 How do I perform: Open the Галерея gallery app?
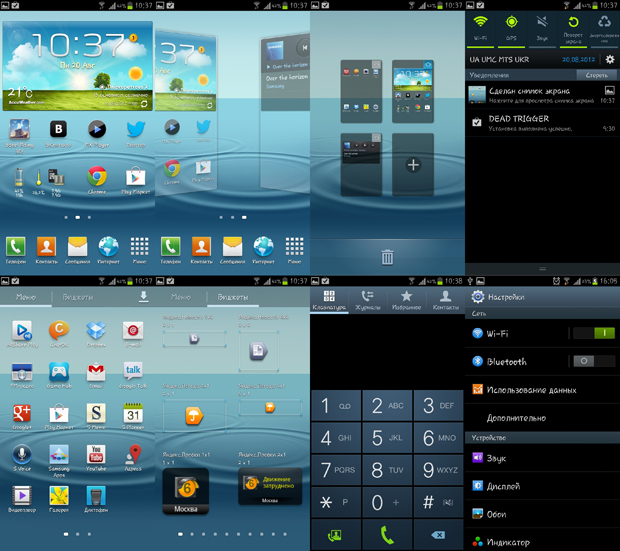click(59, 496)
